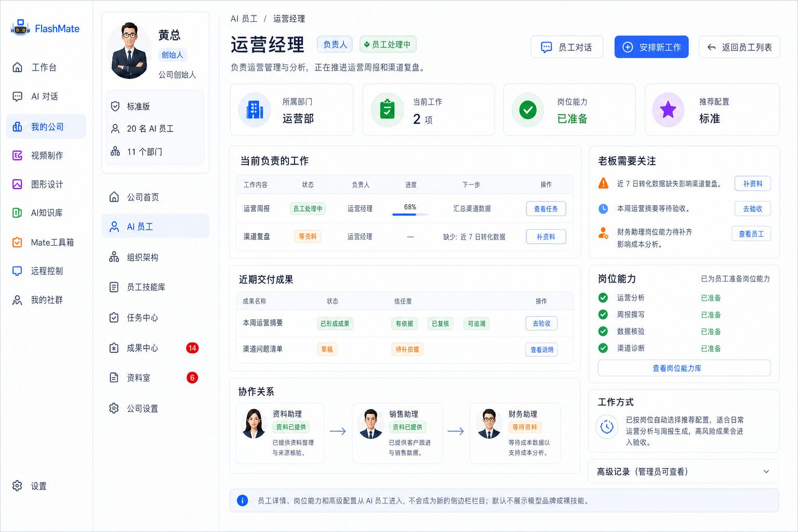
Task: Click the 等资料 status tag in 渠道复盘 row
Action: coord(308,236)
